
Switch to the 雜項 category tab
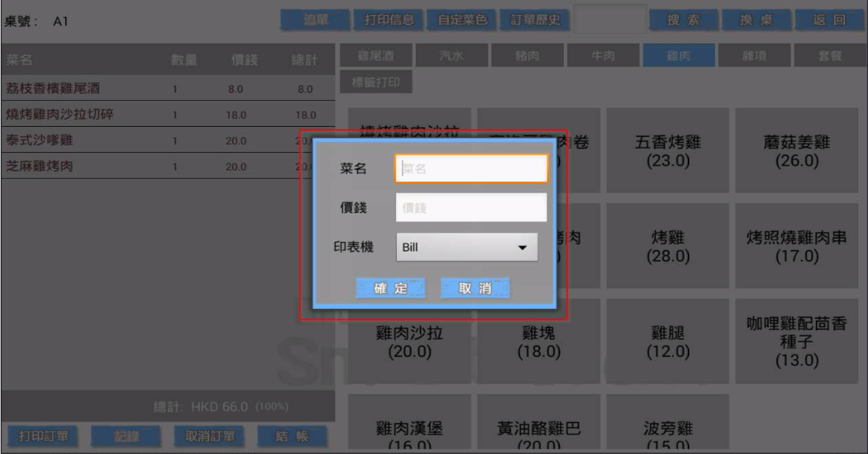pyautogui.click(x=755, y=55)
